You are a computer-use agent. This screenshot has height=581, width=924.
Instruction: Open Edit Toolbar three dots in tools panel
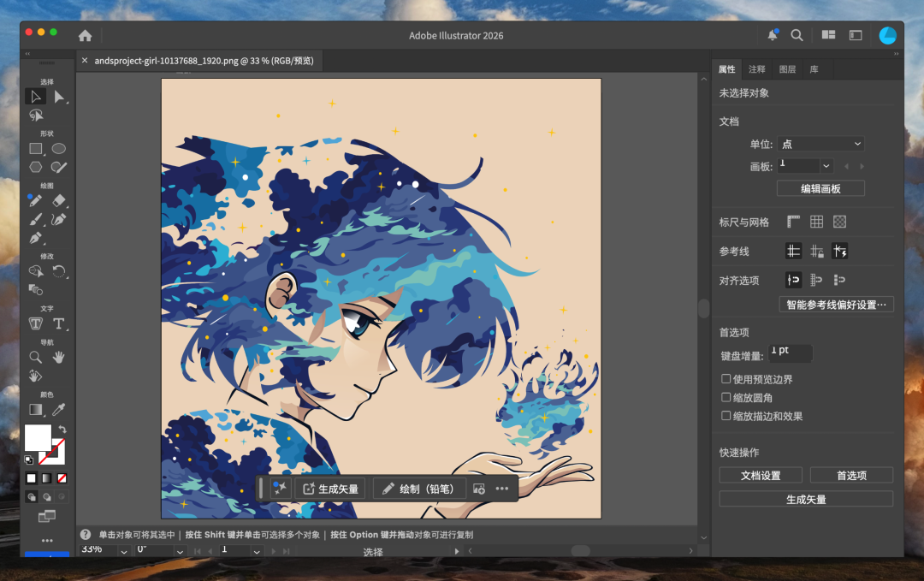click(x=46, y=540)
